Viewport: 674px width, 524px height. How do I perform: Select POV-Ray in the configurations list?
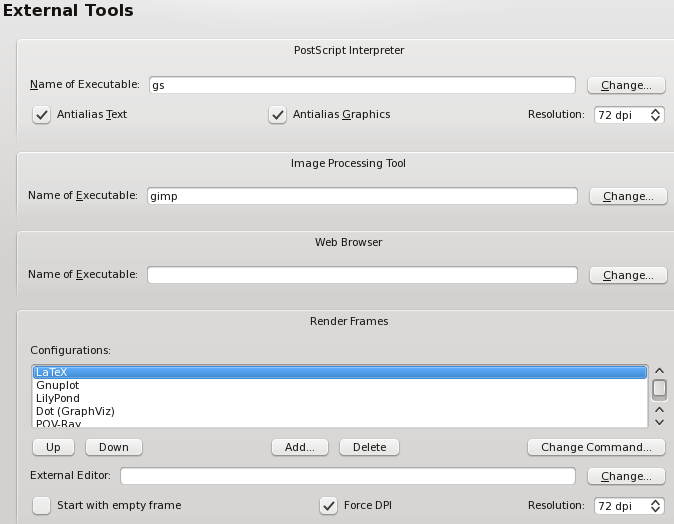[340, 423]
